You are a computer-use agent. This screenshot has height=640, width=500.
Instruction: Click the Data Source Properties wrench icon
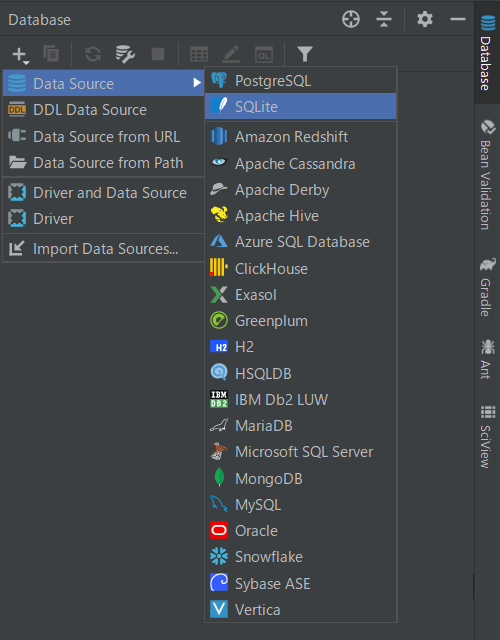[124, 54]
